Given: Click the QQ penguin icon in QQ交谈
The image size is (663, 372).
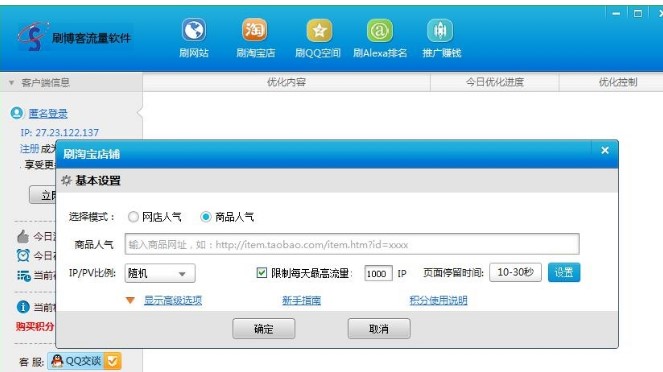Looking at the screenshot, I should 57,361.
